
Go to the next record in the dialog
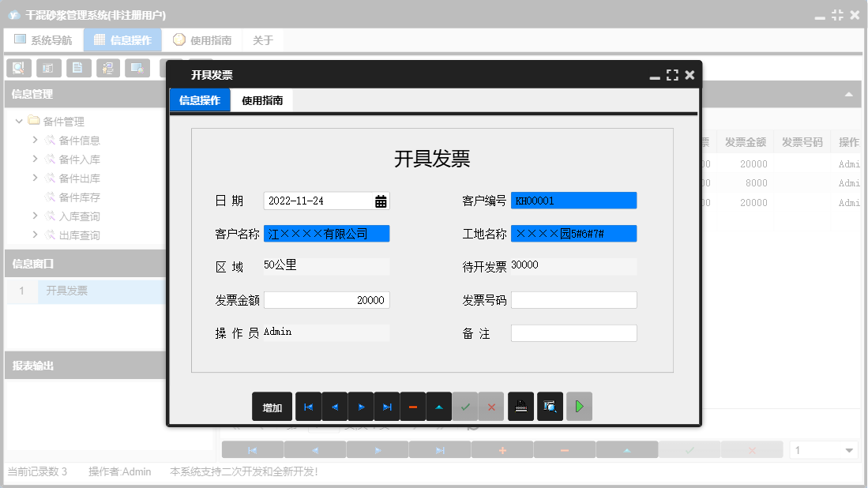click(x=363, y=406)
